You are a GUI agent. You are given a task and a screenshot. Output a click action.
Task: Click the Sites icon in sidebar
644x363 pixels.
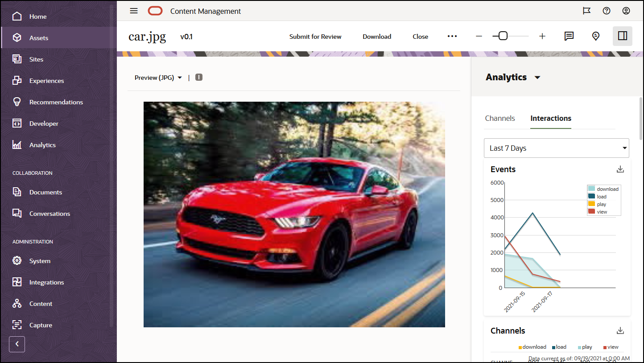coord(17,59)
